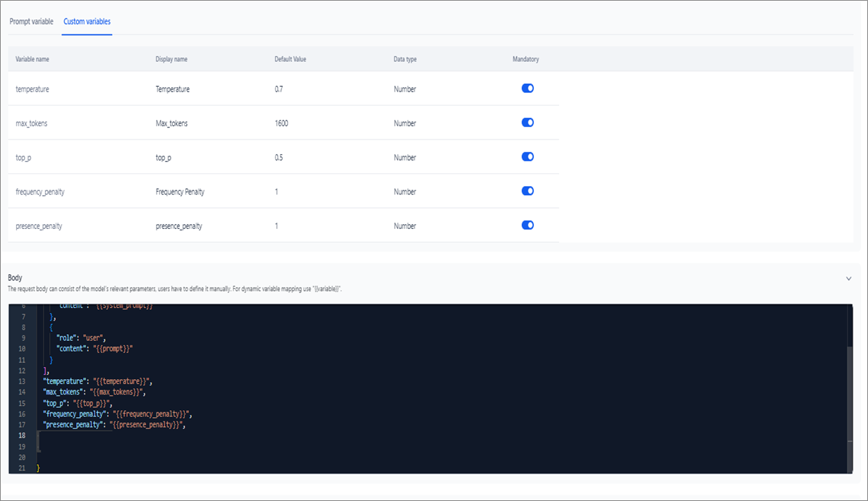This screenshot has width=868, height=501.
Task: Click the Mandatory column header
Action: (x=525, y=59)
